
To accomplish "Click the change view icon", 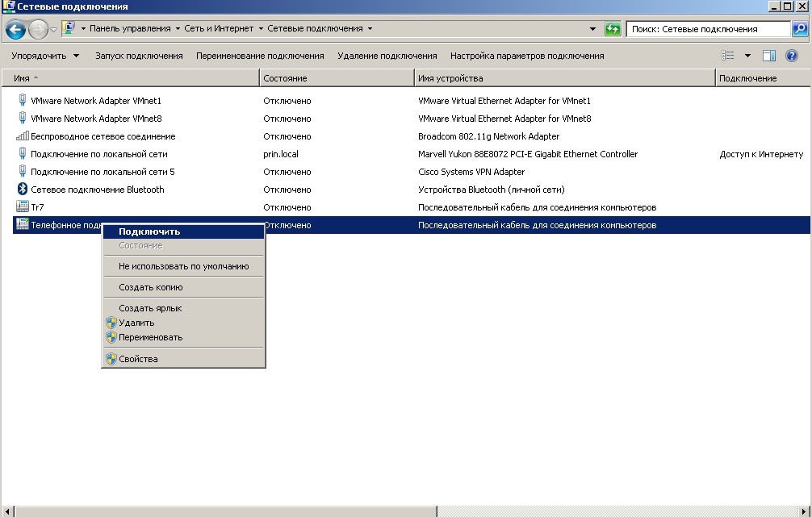I will (727, 56).
